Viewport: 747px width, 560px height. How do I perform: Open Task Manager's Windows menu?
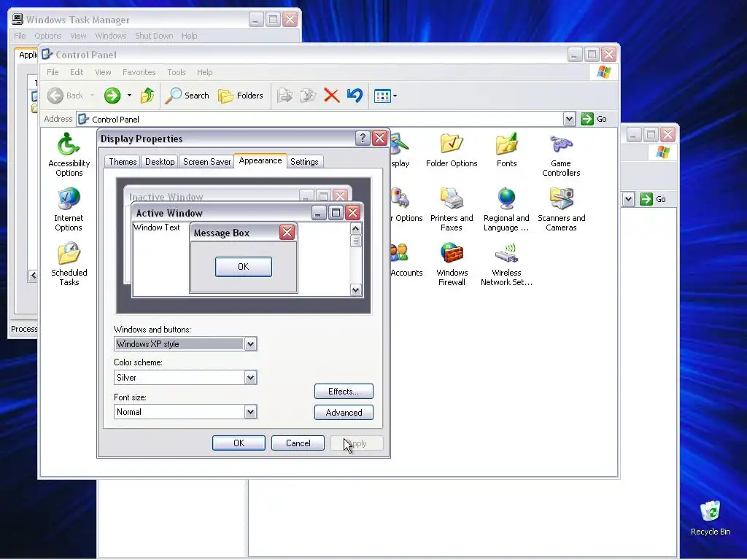click(111, 36)
